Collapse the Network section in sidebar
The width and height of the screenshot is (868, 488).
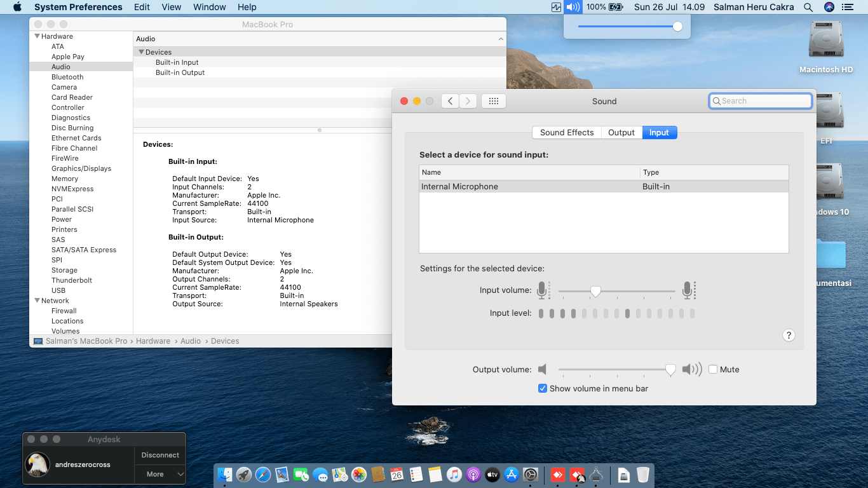click(37, 301)
